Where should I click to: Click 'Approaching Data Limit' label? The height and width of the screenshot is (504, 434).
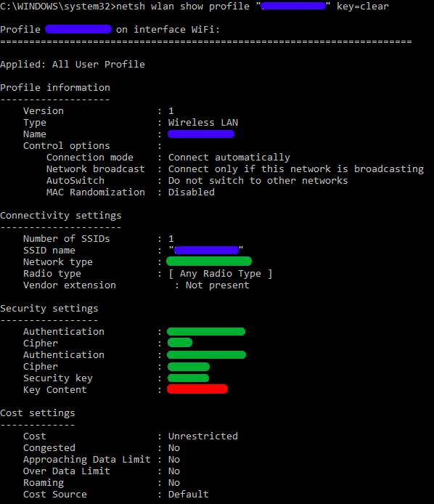point(87,460)
